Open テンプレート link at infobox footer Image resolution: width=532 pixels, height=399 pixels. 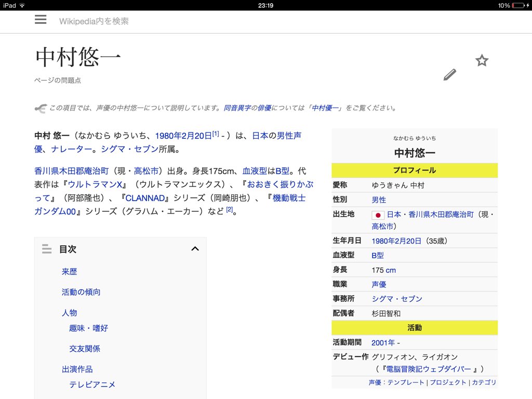click(406, 382)
